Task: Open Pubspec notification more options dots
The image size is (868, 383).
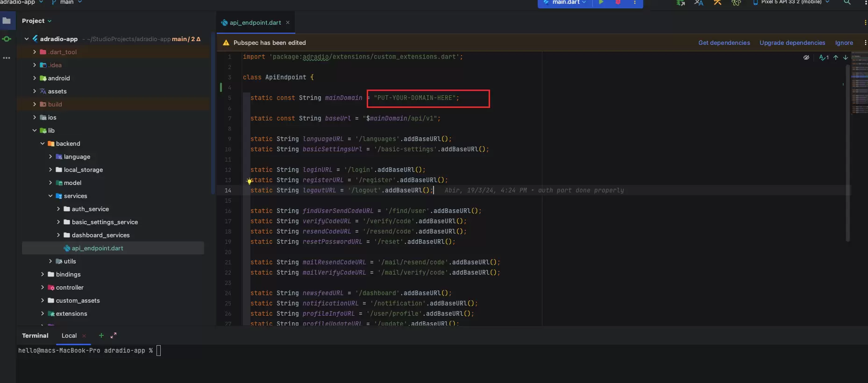Action: pos(865,43)
